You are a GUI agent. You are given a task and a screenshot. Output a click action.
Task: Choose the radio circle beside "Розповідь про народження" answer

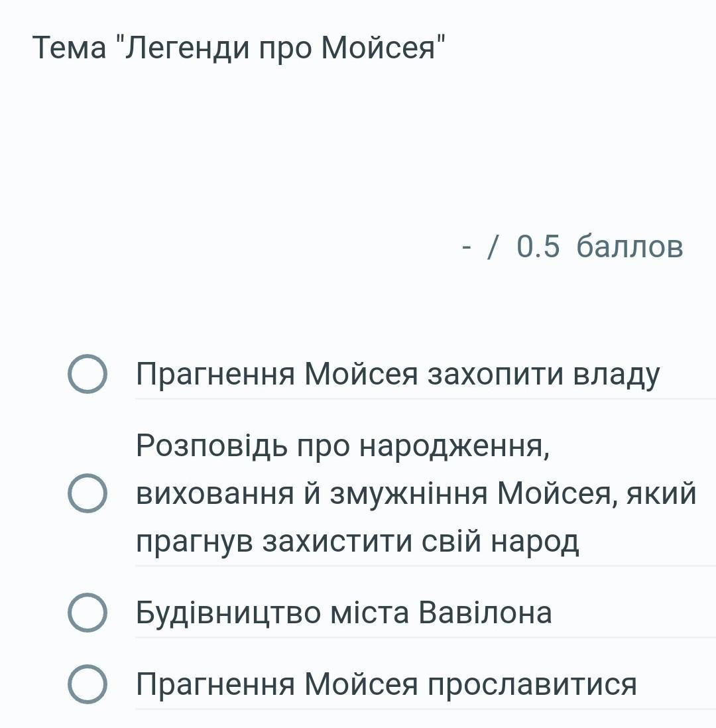pyautogui.click(x=88, y=493)
